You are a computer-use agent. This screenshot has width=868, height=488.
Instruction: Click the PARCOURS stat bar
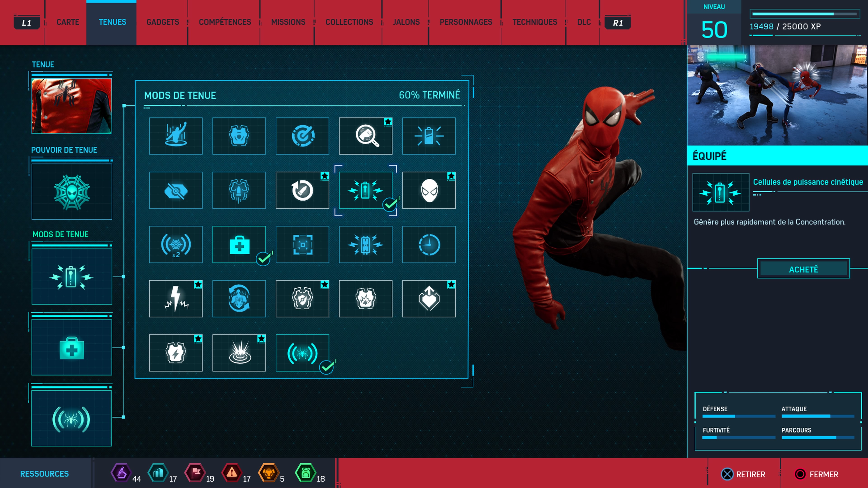tap(818, 438)
